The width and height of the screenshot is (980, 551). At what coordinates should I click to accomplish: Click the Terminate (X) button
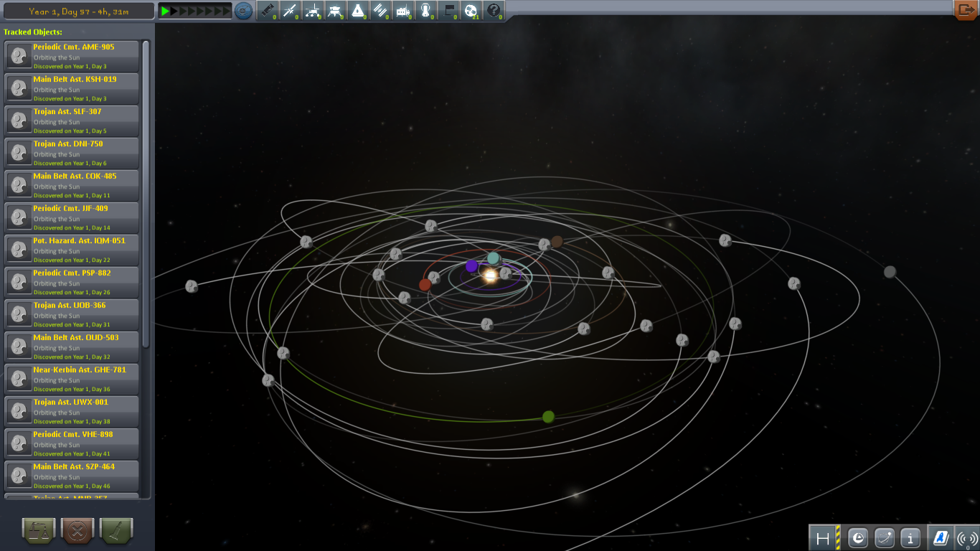[78, 531]
